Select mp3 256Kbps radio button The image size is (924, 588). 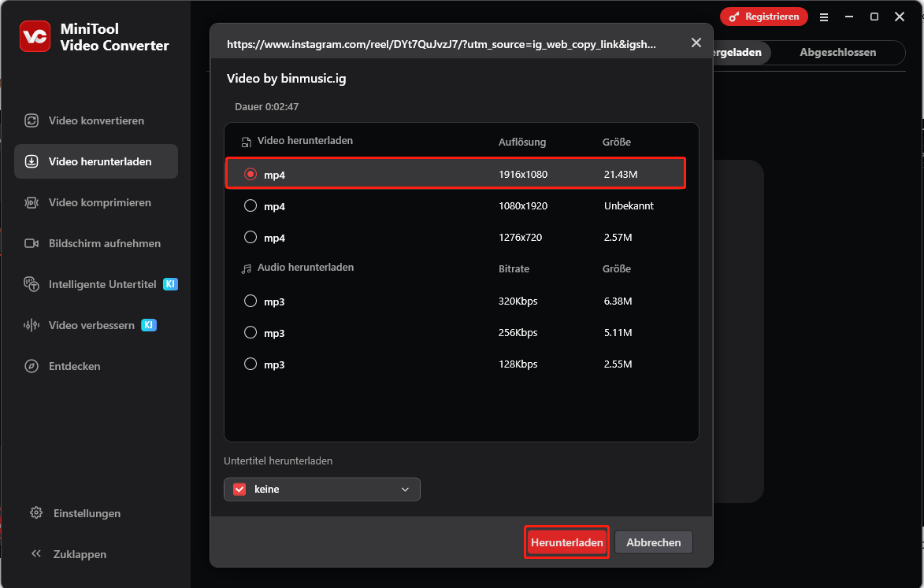coord(250,332)
